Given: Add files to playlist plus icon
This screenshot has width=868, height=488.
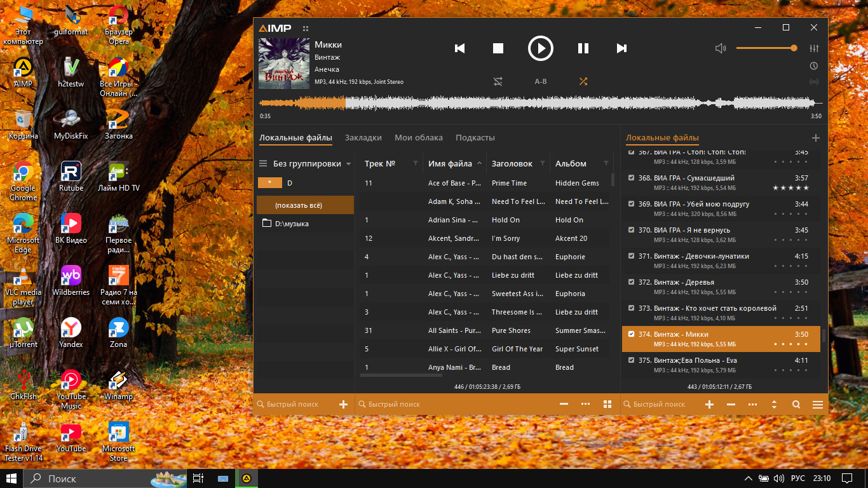Looking at the screenshot, I should click(709, 404).
